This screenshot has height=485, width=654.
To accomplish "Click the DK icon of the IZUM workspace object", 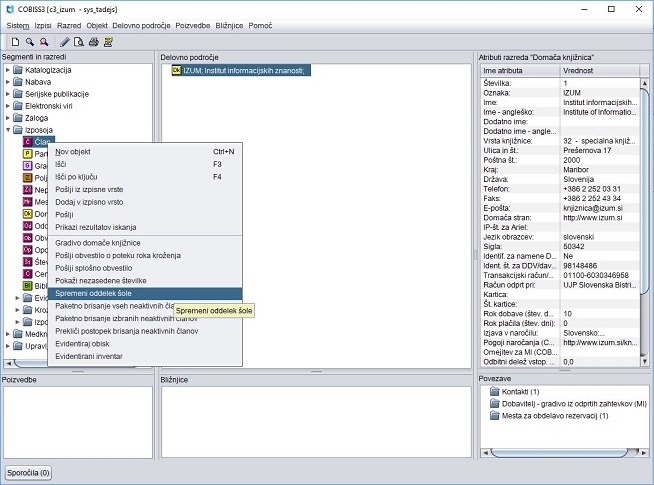I will click(177, 70).
